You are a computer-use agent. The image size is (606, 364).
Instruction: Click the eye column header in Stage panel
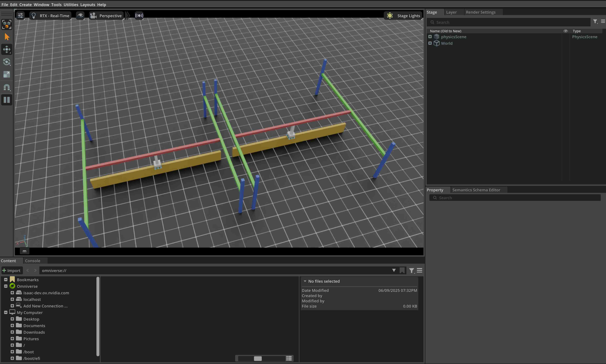point(565,31)
